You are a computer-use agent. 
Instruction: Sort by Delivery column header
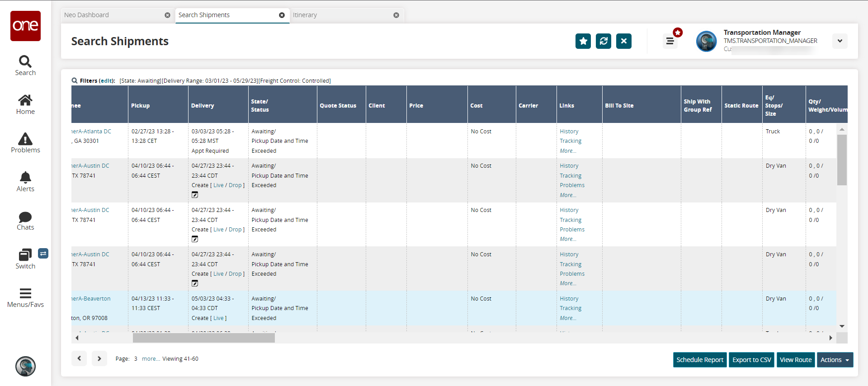[x=218, y=105]
